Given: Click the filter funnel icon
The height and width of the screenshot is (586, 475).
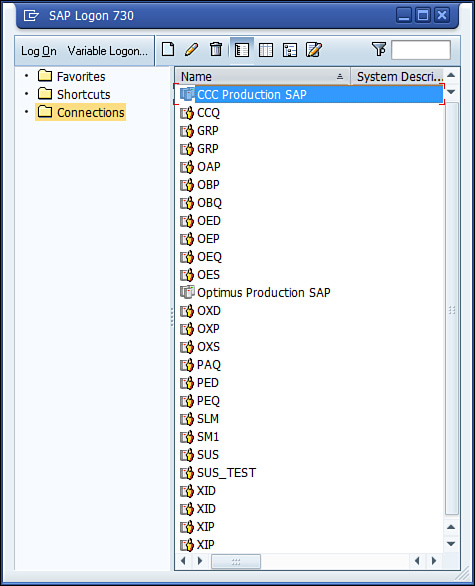Looking at the screenshot, I should coord(379,49).
